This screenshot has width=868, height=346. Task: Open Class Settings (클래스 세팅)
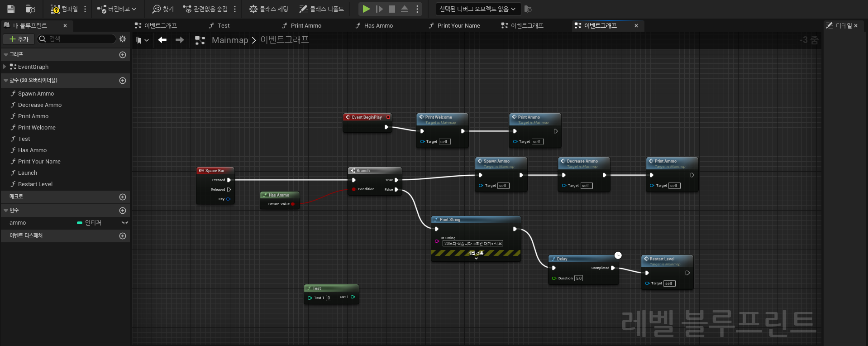click(x=268, y=9)
